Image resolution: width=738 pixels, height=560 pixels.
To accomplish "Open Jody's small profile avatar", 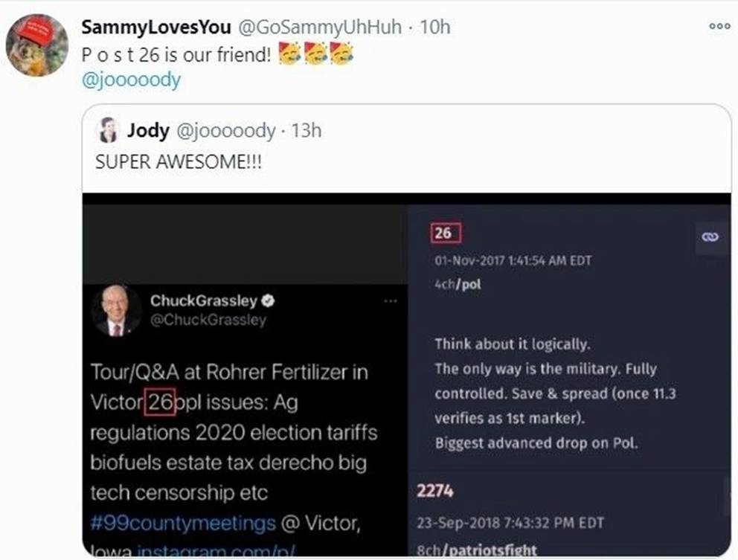I will click(109, 130).
